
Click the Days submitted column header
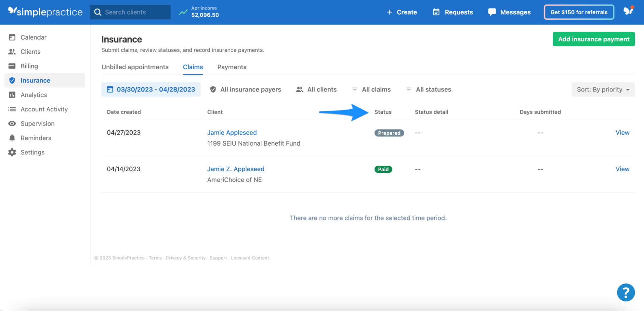coord(540,112)
